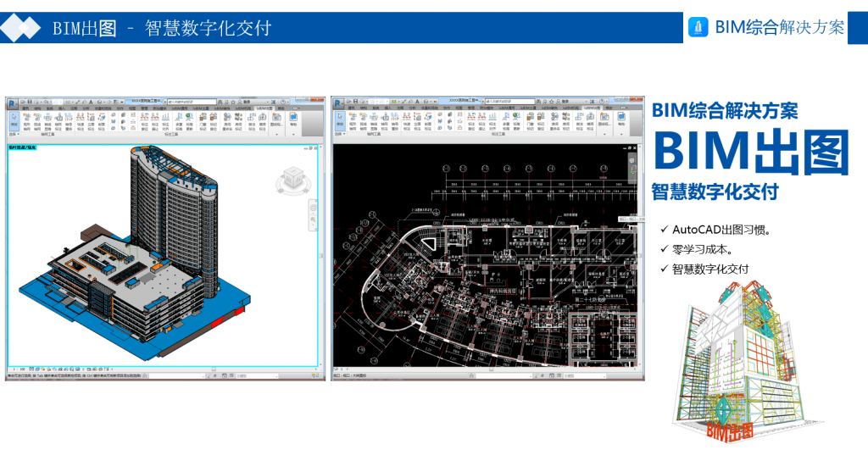Click the Save icon in right window's quick access toolbar
The width and height of the screenshot is (868, 461).
point(355,102)
